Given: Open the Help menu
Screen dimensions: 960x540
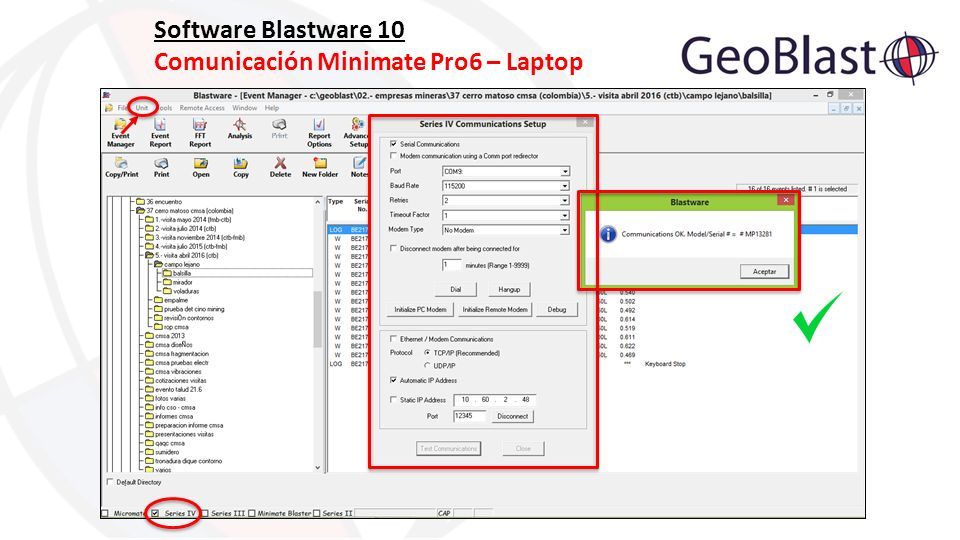Looking at the screenshot, I should click(272, 108).
